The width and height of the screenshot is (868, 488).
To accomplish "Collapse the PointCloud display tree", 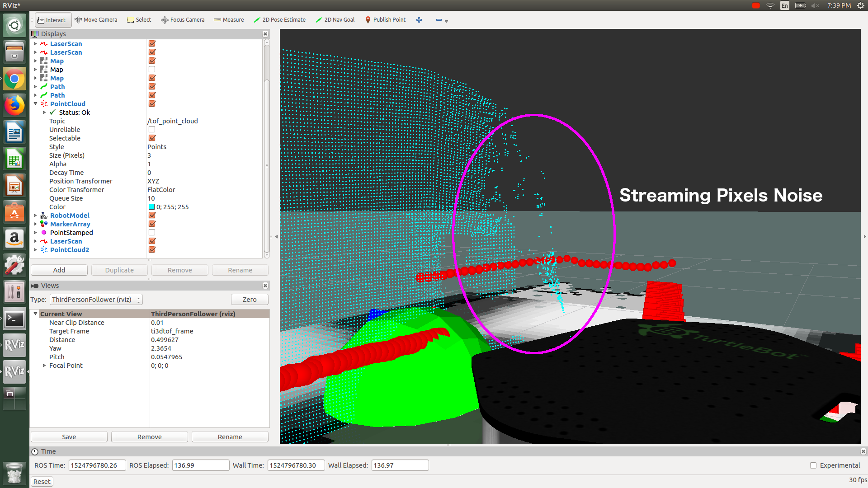I will pos(35,104).
